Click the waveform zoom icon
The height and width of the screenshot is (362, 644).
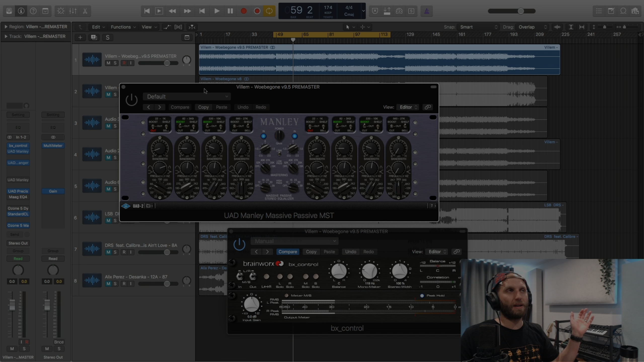[x=557, y=27]
